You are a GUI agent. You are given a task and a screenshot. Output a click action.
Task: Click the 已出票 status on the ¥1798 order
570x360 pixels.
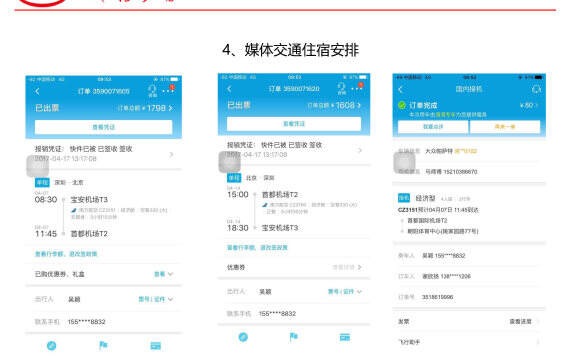click(x=47, y=108)
